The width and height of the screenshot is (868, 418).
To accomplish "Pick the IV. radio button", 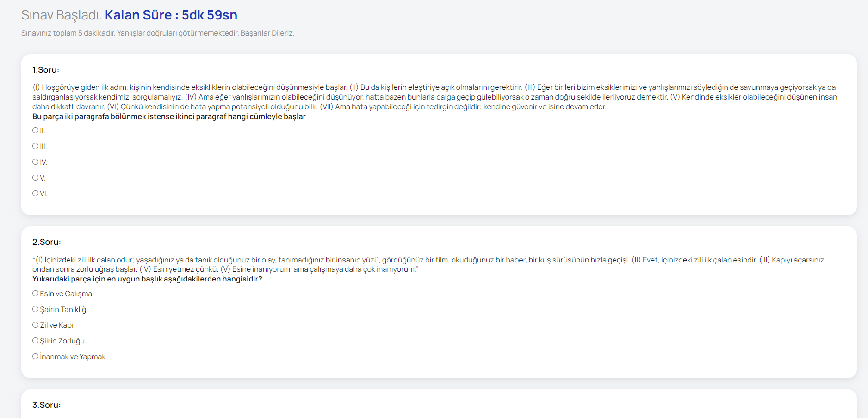I will tap(35, 162).
